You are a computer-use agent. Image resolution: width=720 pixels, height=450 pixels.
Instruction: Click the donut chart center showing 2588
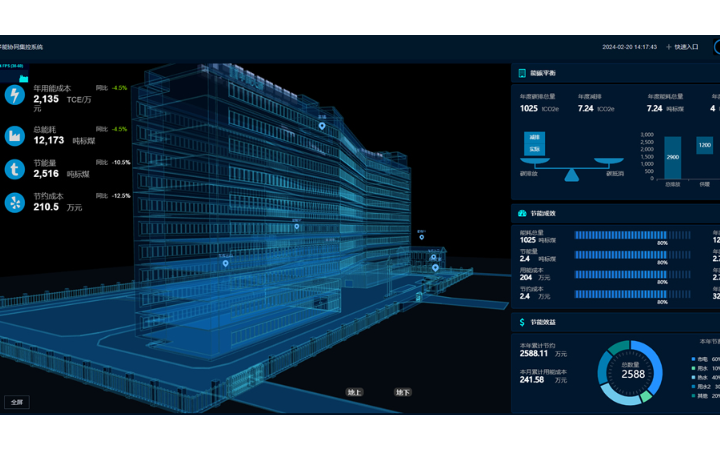click(633, 374)
